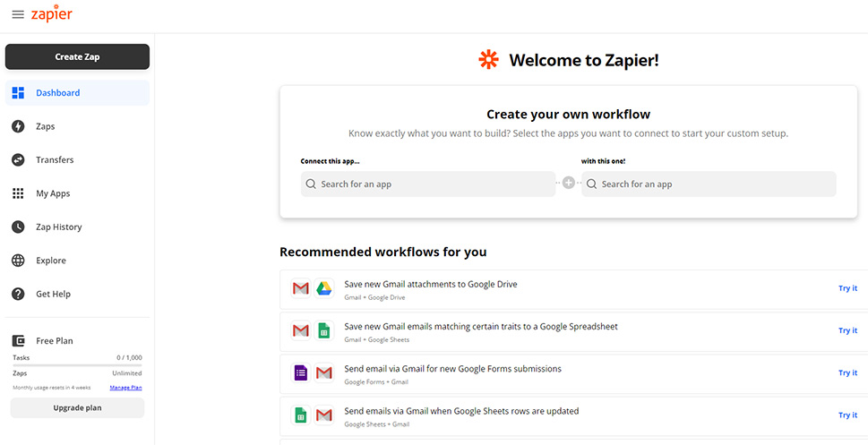The width and height of the screenshot is (868, 445).
Task: Click the My Apps dots grid icon
Action: (x=18, y=193)
